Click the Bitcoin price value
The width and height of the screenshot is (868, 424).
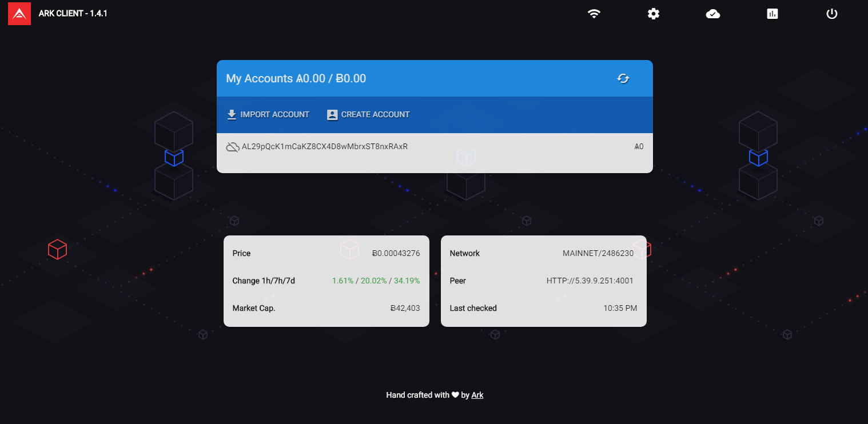[396, 253]
